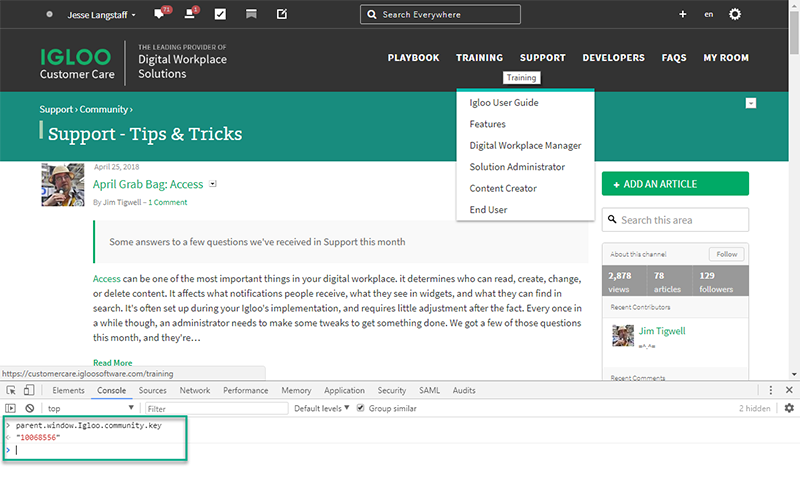800x497 pixels.
Task: Open the SUPPORT nav menu
Action: [542, 58]
